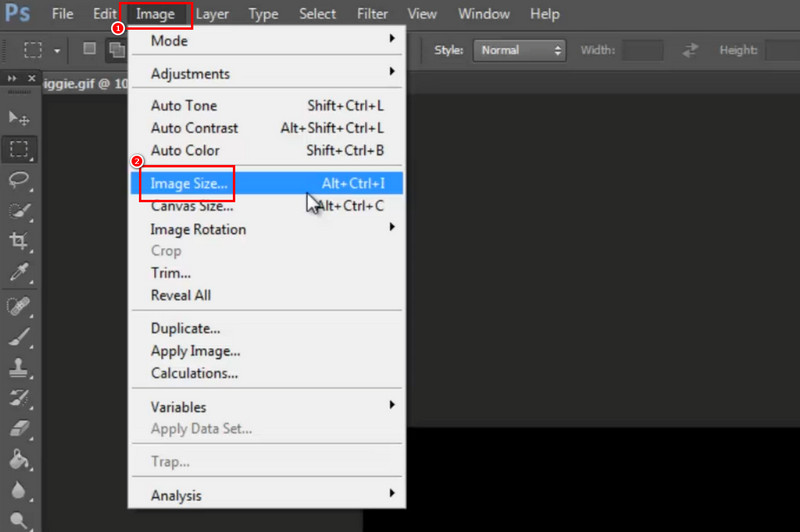Viewport: 800px width, 532px height.
Task: Select the Rectangular Marquee tool
Action: (x=18, y=150)
